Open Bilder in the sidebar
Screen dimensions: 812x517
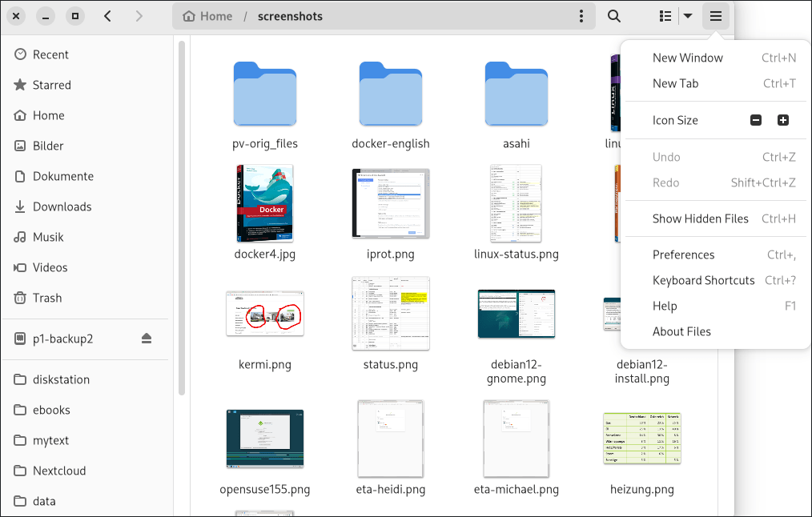[87, 146]
